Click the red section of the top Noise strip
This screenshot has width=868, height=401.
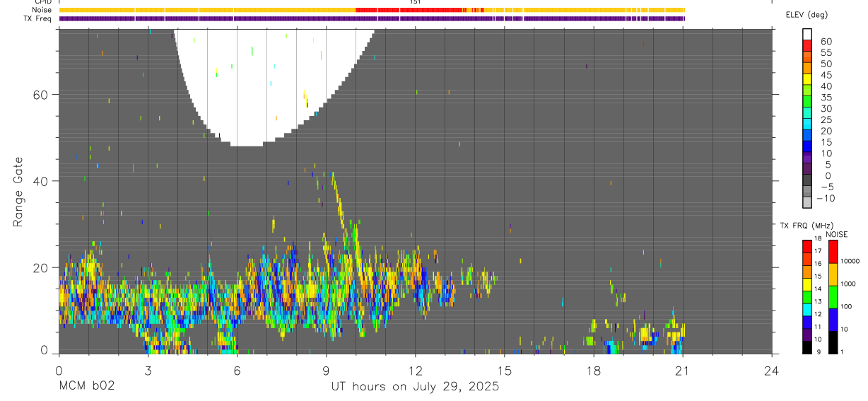point(410,10)
